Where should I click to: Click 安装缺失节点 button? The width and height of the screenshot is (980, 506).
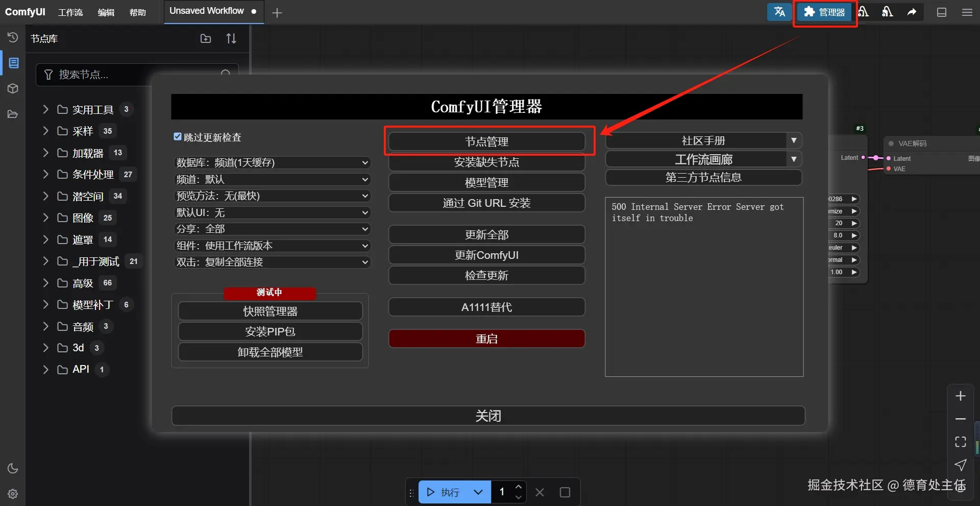[486, 162]
